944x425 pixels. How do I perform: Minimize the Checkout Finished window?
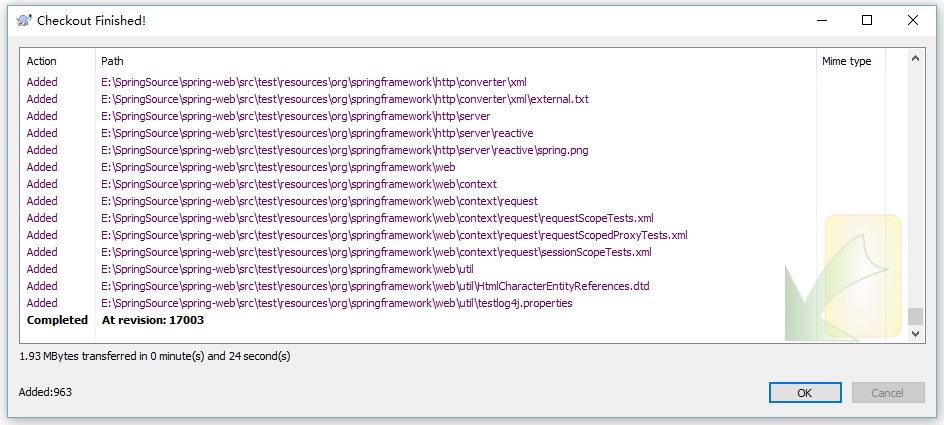tap(822, 20)
